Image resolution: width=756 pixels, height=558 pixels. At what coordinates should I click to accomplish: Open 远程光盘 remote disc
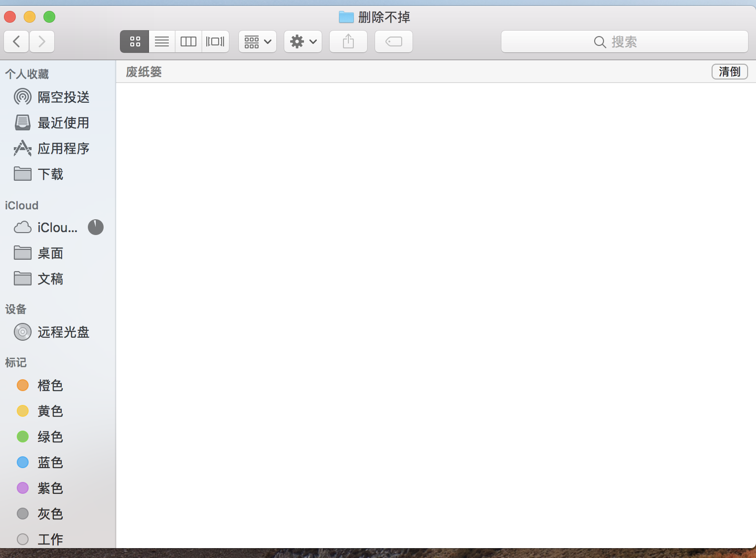point(63,332)
